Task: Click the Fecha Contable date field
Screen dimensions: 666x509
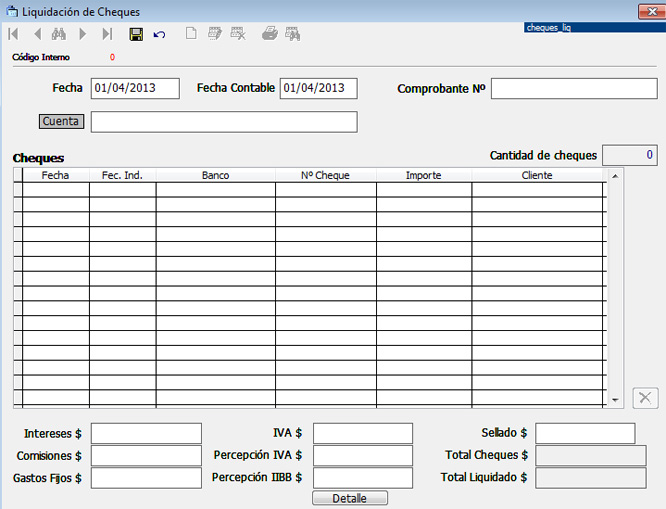Action: pyautogui.click(x=318, y=88)
